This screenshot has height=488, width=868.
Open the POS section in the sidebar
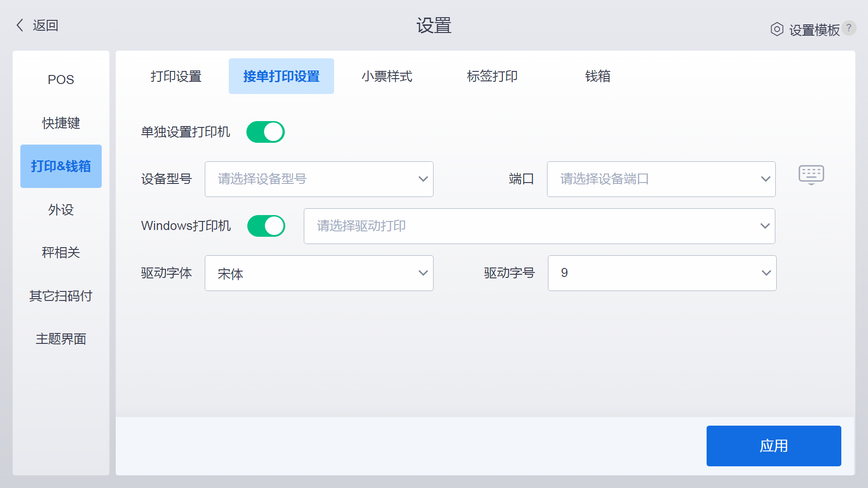(61, 80)
